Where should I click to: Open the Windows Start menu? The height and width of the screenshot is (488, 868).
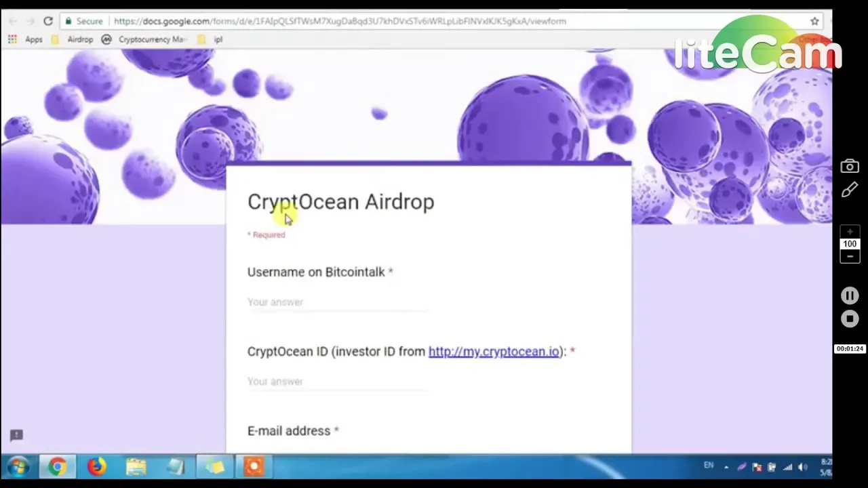click(18, 467)
